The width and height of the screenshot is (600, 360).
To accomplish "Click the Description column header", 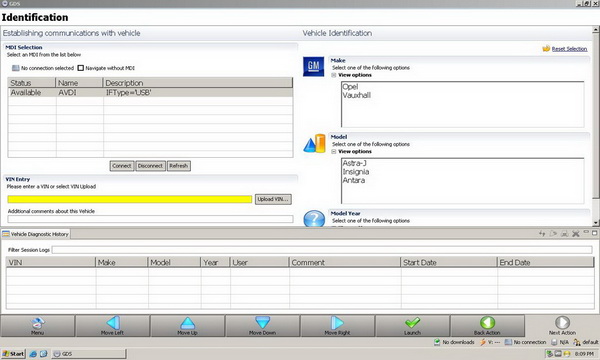I will (x=198, y=83).
